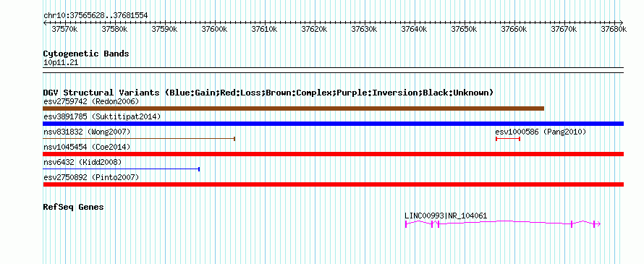Screen dimensions: 644x264
Task: Click the 37660k ruler tick label
Action: point(514,29)
